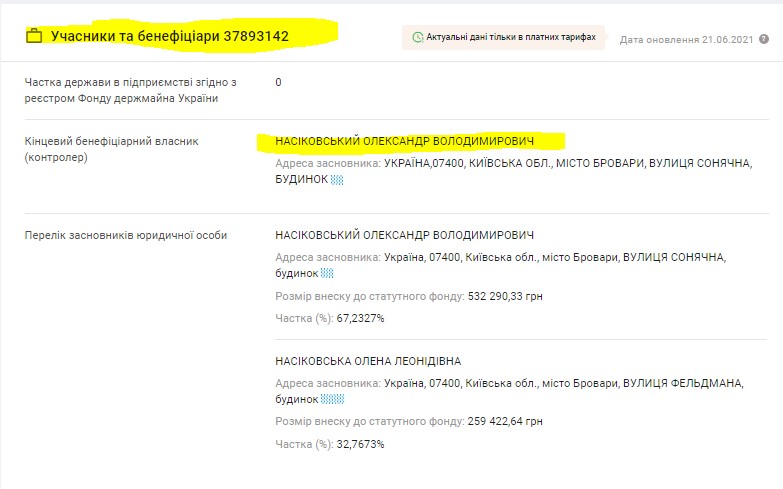The width and height of the screenshot is (783, 489).
Task: Click the contribution amount 259 422,64 грн
Action: pyautogui.click(x=505, y=422)
